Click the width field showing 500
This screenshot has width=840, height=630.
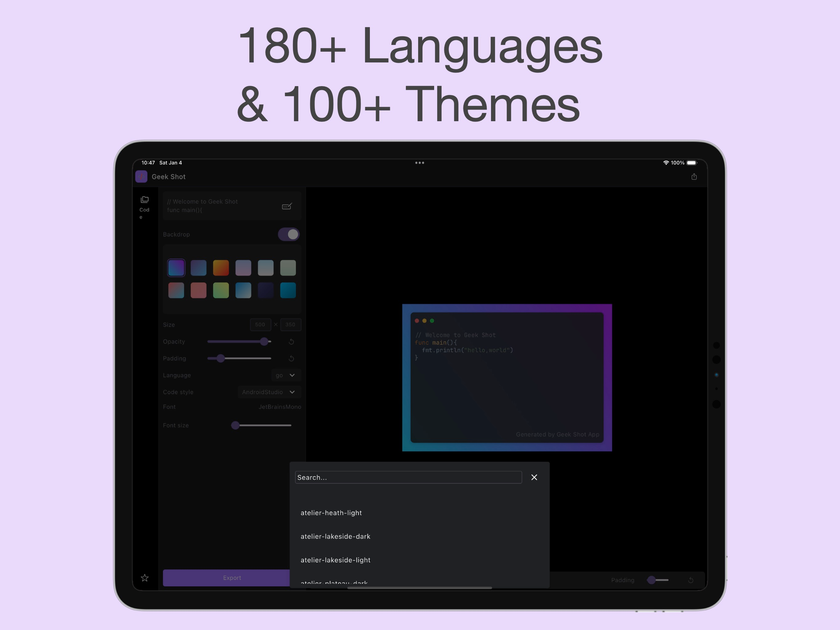260,325
